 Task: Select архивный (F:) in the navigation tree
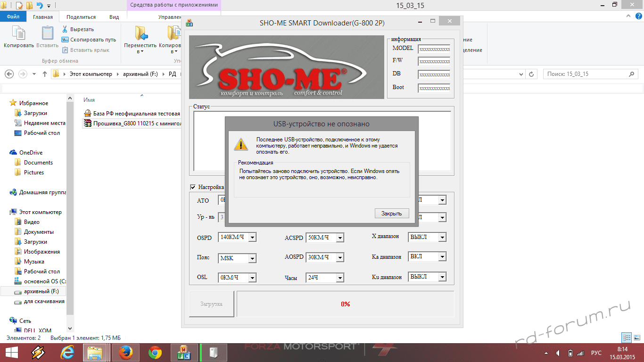point(41,292)
